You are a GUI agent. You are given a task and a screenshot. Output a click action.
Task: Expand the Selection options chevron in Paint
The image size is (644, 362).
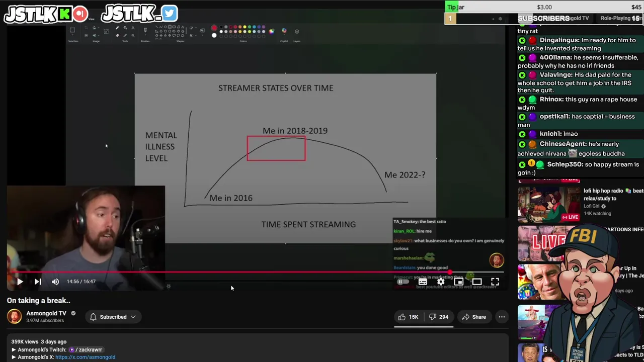tap(72, 35)
